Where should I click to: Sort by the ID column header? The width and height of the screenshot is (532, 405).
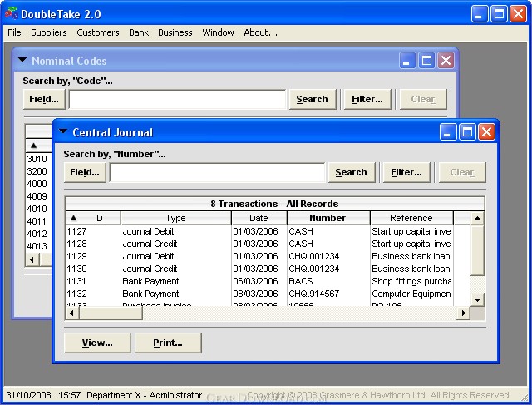pos(93,218)
